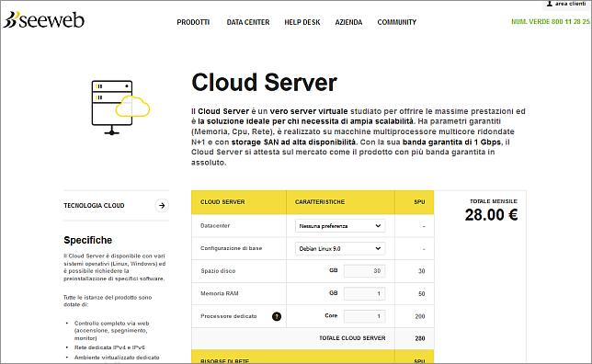The image size is (592, 364).
Task: Click the Datacenter row label
Action: (x=215, y=226)
